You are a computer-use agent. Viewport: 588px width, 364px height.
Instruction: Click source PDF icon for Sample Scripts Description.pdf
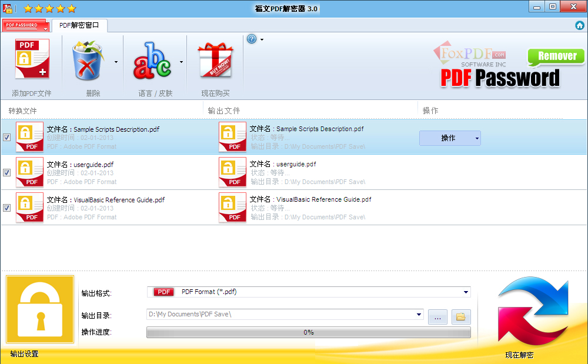pyautogui.click(x=29, y=137)
